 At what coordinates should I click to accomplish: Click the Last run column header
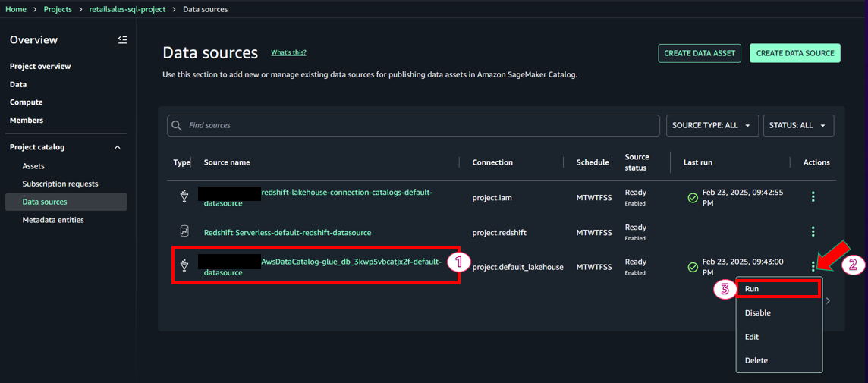[x=698, y=162]
